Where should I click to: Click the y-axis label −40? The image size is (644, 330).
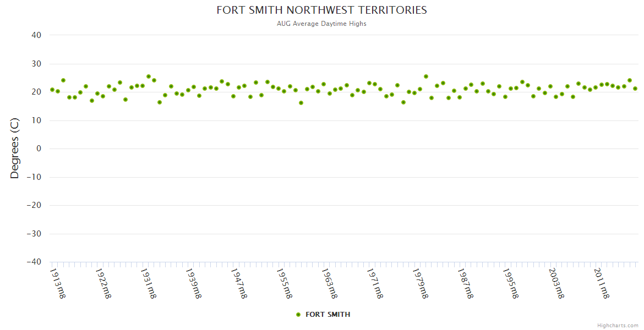34,262
